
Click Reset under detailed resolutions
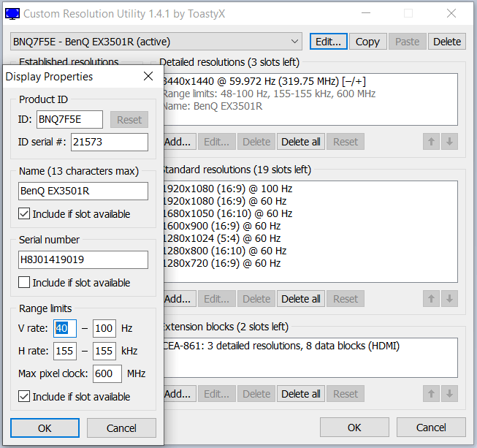pos(346,142)
